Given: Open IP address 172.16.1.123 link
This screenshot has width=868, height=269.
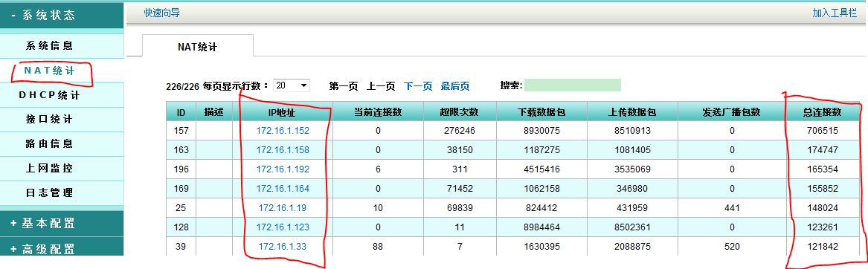Looking at the screenshot, I should (283, 227).
